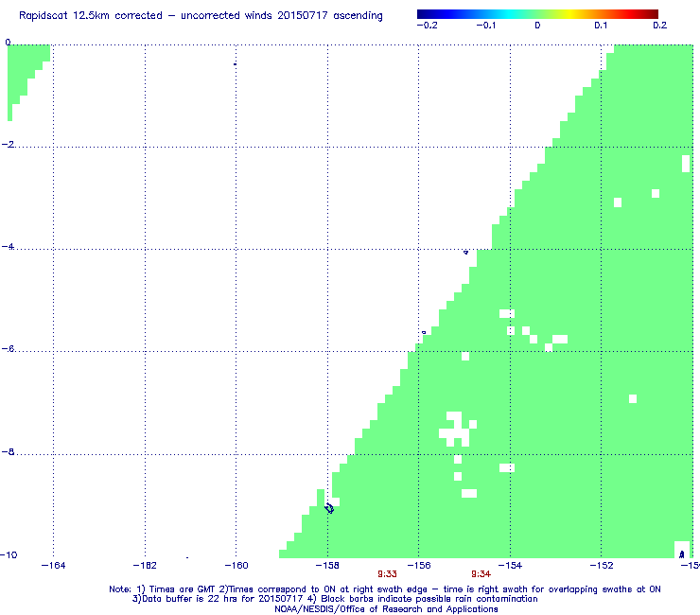
Task: Click the colorbar label 0.2
Action: [660, 26]
